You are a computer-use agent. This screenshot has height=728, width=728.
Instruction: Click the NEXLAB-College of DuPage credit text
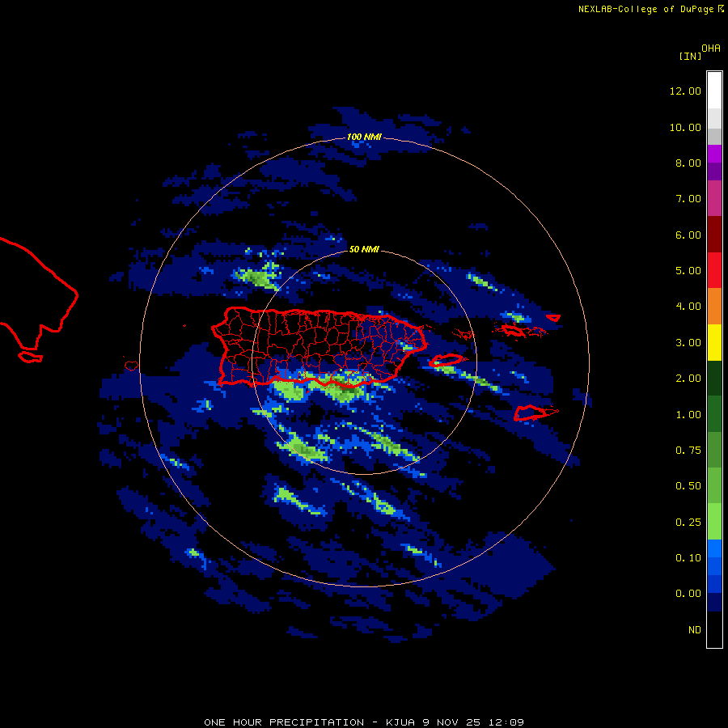tap(650, 9)
